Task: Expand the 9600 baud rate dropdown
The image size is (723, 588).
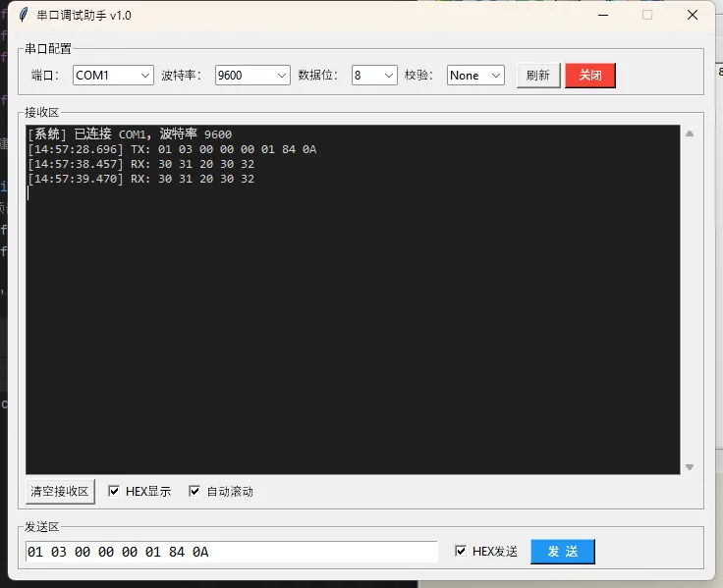Action: [252, 76]
